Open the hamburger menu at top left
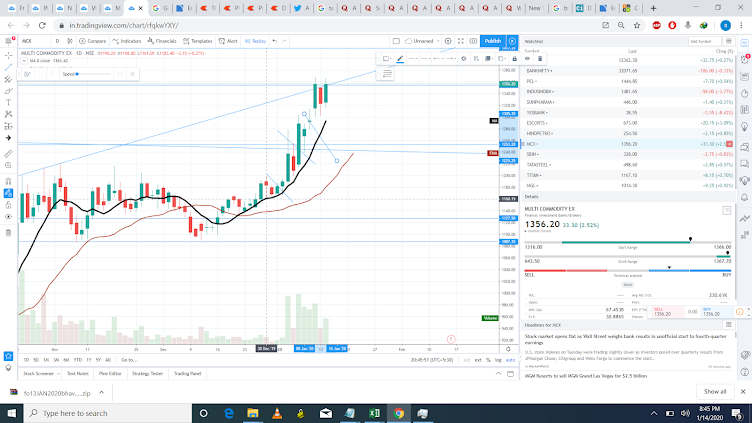 pyautogui.click(x=9, y=41)
